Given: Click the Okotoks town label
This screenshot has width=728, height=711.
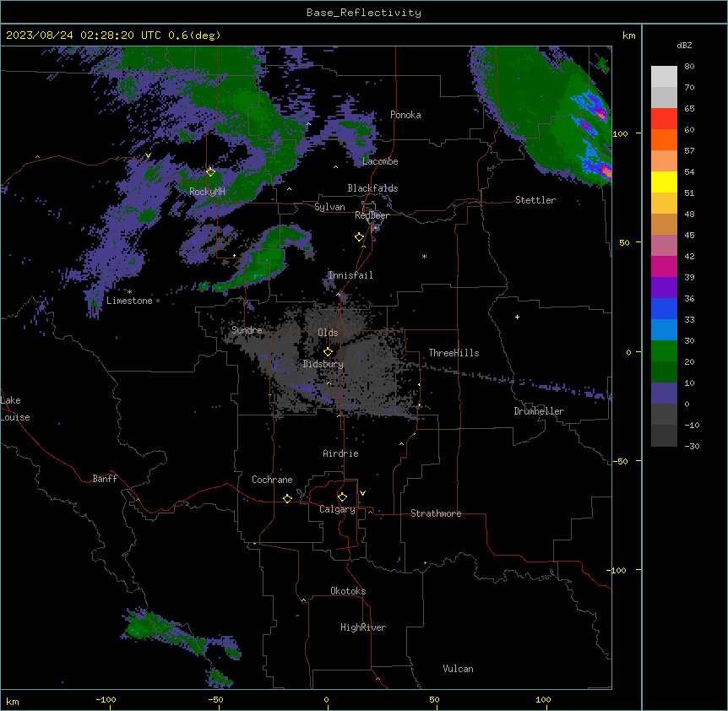Looking at the screenshot, I should (x=348, y=591).
